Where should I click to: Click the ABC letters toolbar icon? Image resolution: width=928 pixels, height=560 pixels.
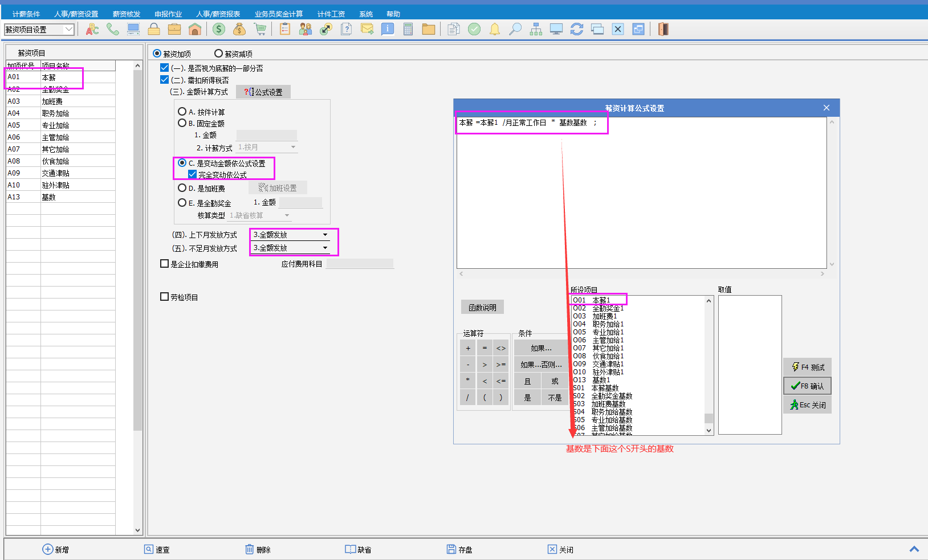pos(92,29)
